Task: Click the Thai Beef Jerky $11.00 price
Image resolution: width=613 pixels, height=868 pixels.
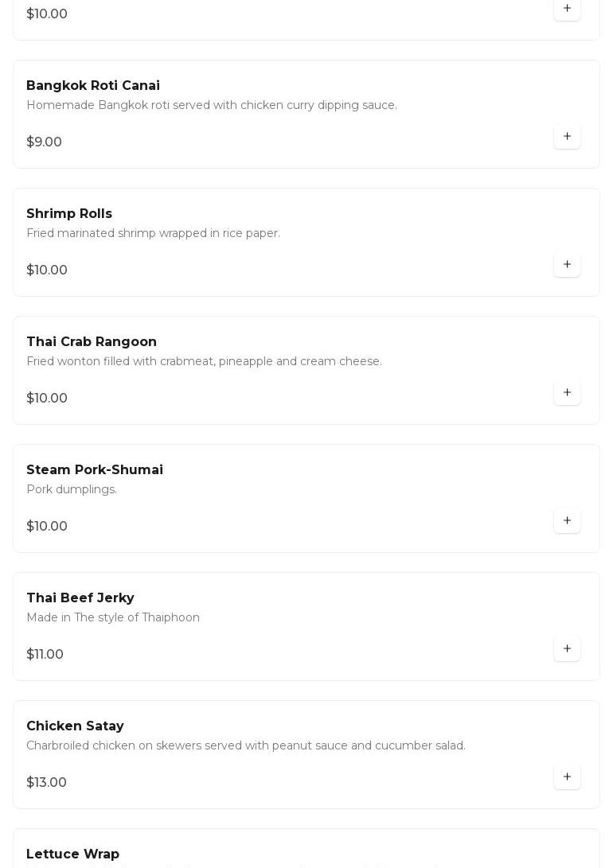Action: click(x=45, y=654)
